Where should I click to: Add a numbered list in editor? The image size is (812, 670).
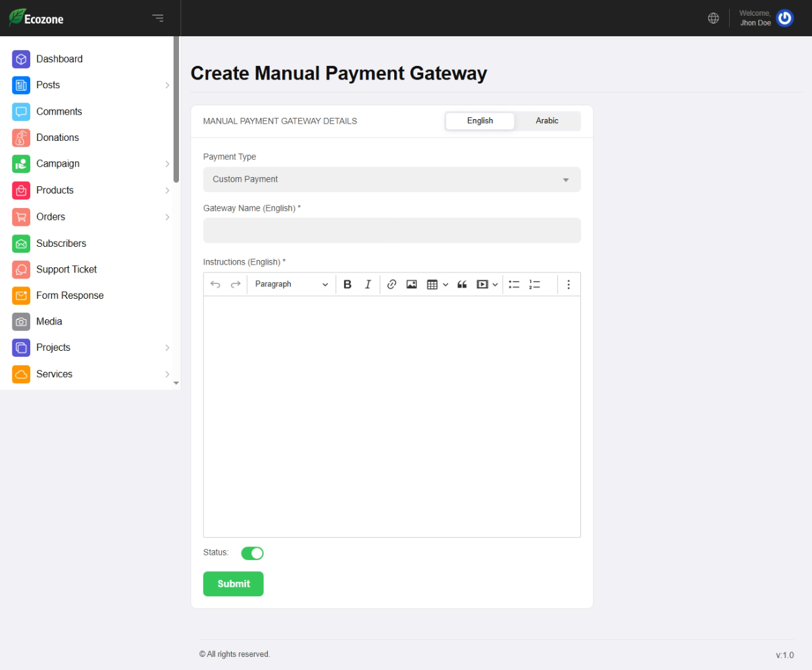534,284
